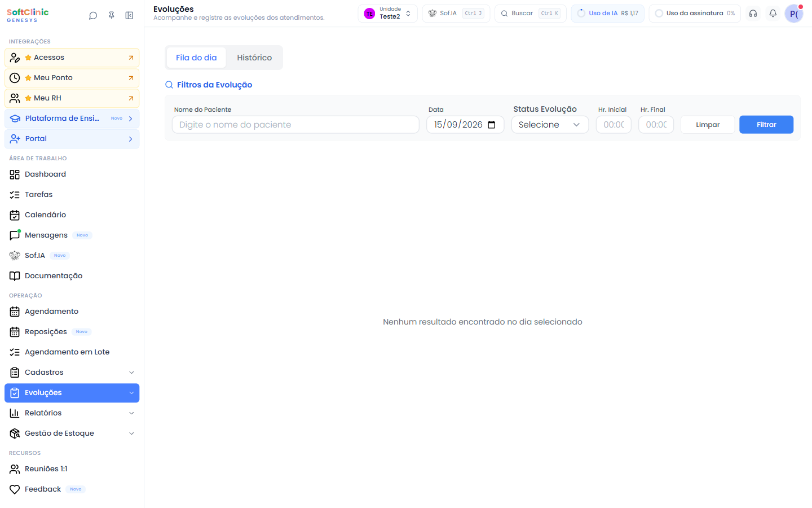Click the Gestão de Estoque box icon
This screenshot has height=508, width=812.
pos(15,433)
